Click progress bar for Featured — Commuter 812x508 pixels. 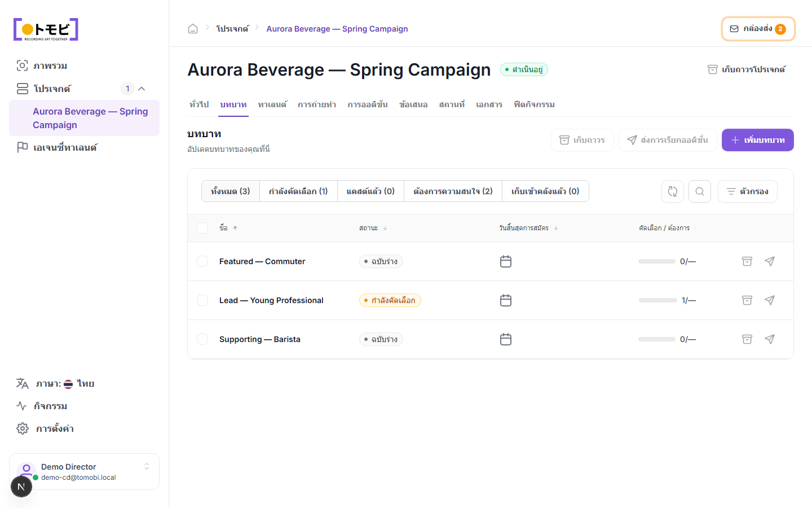tap(657, 261)
